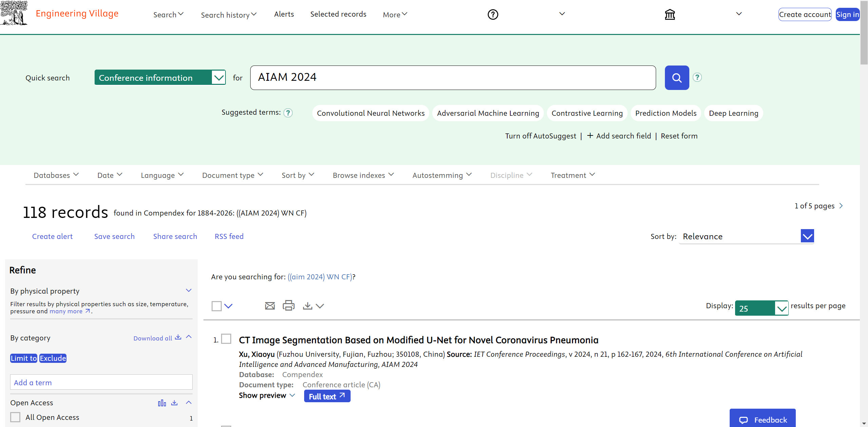Open More menu in navigation
Image resolution: width=868 pixels, height=427 pixels.
395,15
